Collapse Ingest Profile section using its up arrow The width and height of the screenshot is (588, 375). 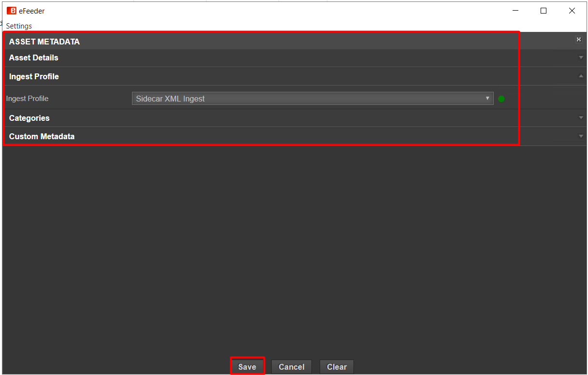[581, 76]
